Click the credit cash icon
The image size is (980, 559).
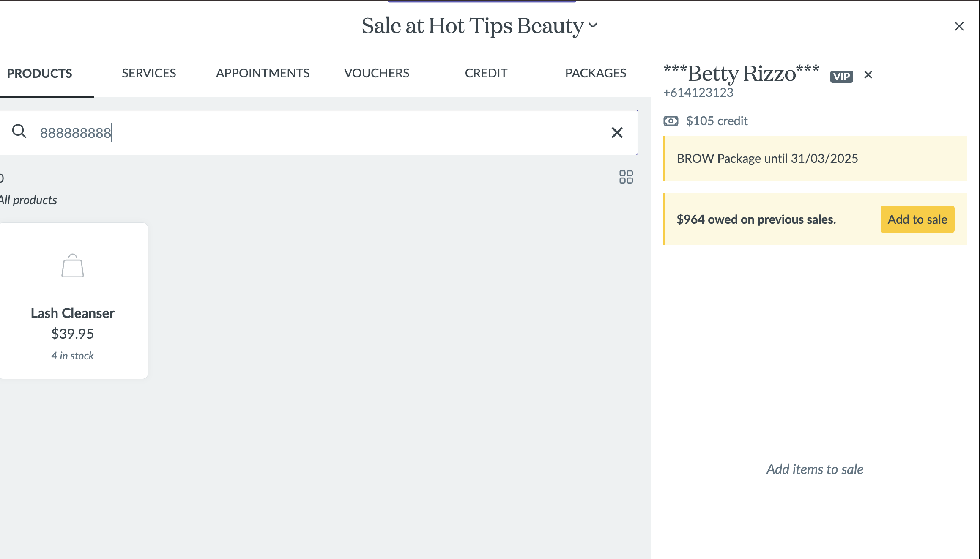[x=671, y=121]
